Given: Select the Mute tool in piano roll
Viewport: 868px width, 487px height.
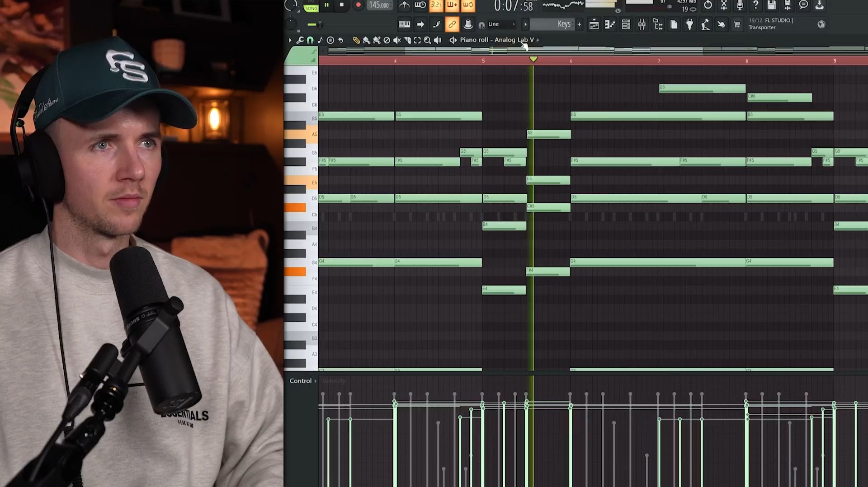Looking at the screenshot, I should coord(397,40).
